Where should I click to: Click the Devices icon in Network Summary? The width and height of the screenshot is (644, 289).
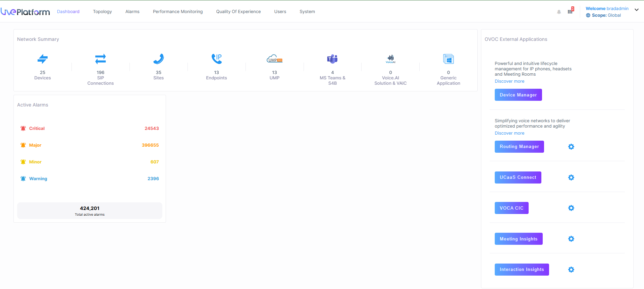point(43,59)
